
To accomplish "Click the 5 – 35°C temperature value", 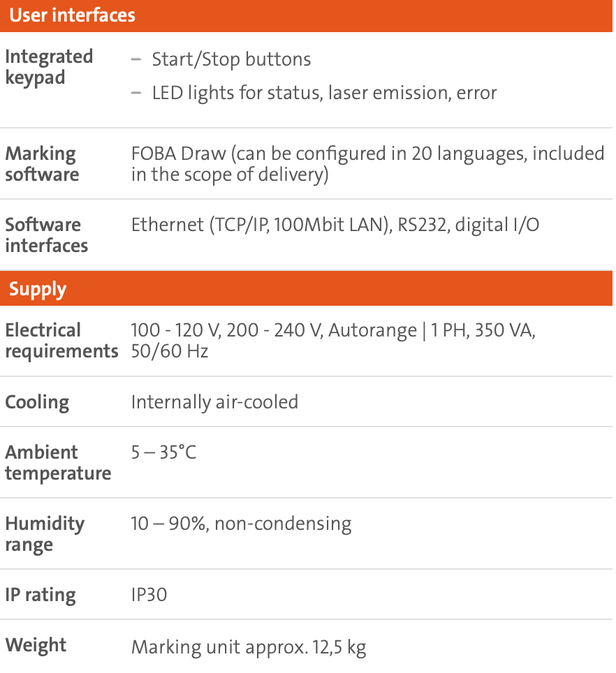I will click(x=163, y=452).
